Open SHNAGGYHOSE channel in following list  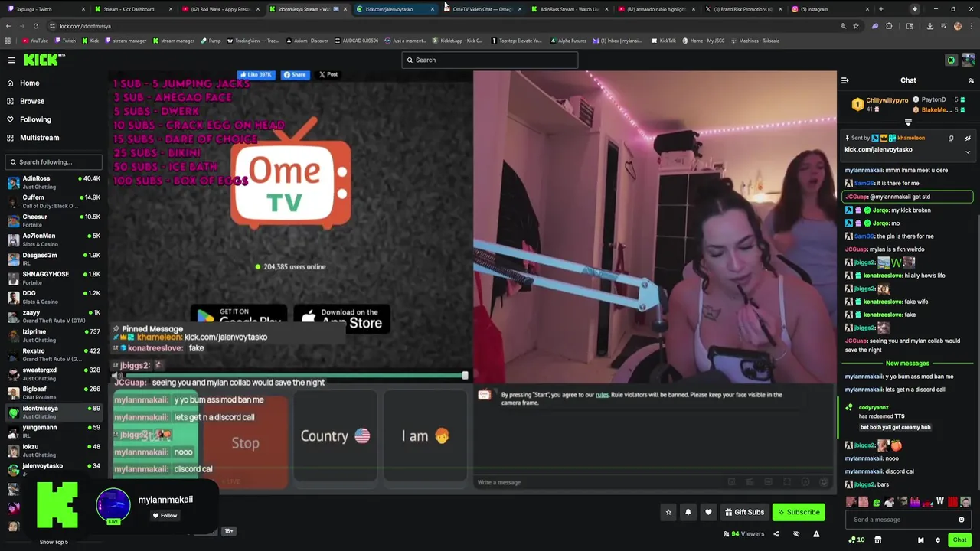click(52, 278)
